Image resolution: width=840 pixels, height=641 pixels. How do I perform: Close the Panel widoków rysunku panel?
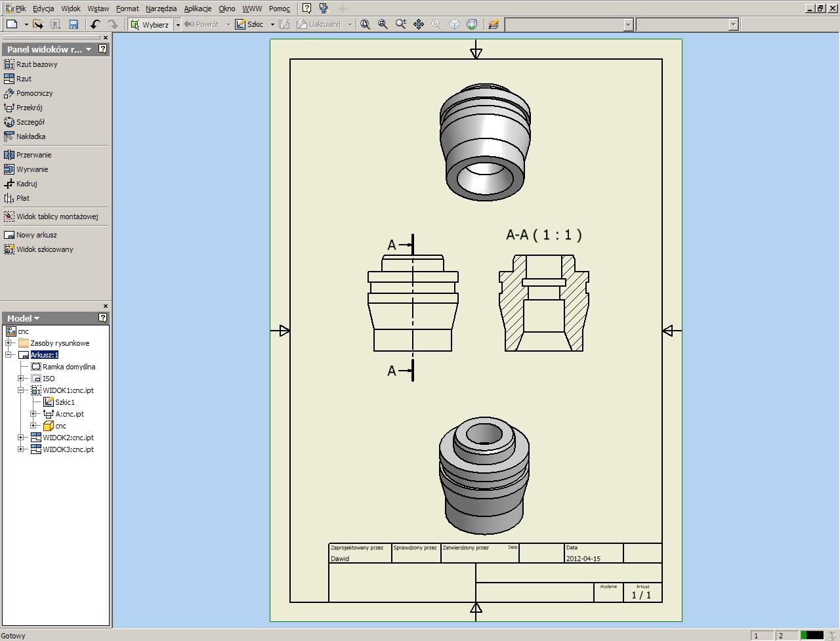click(x=106, y=37)
